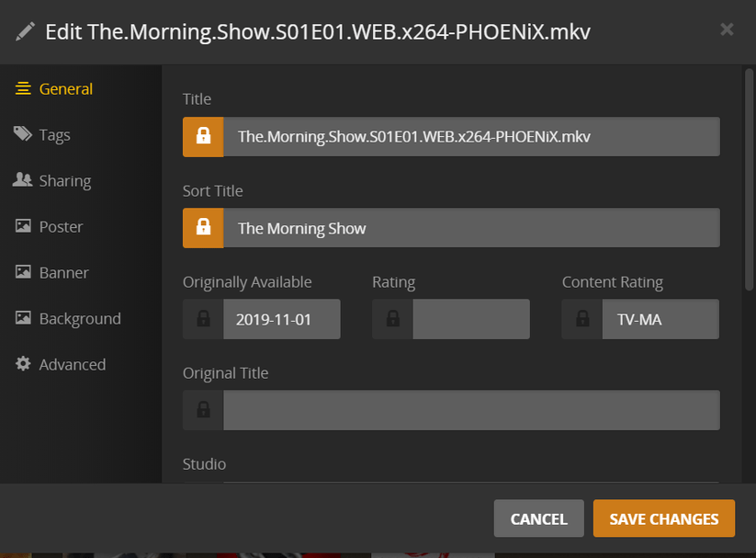Click the Title input field
756x558 pixels.
471,137
